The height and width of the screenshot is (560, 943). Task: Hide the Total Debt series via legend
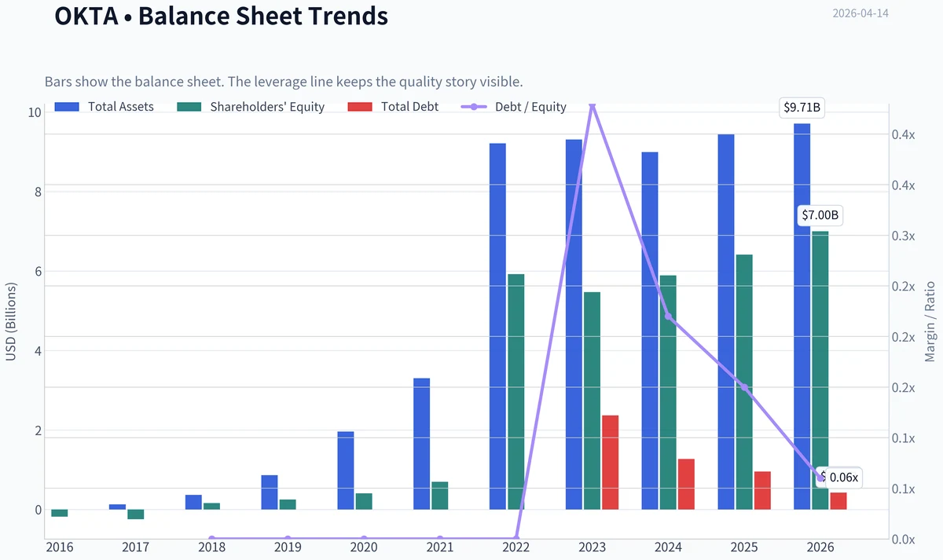(393, 106)
